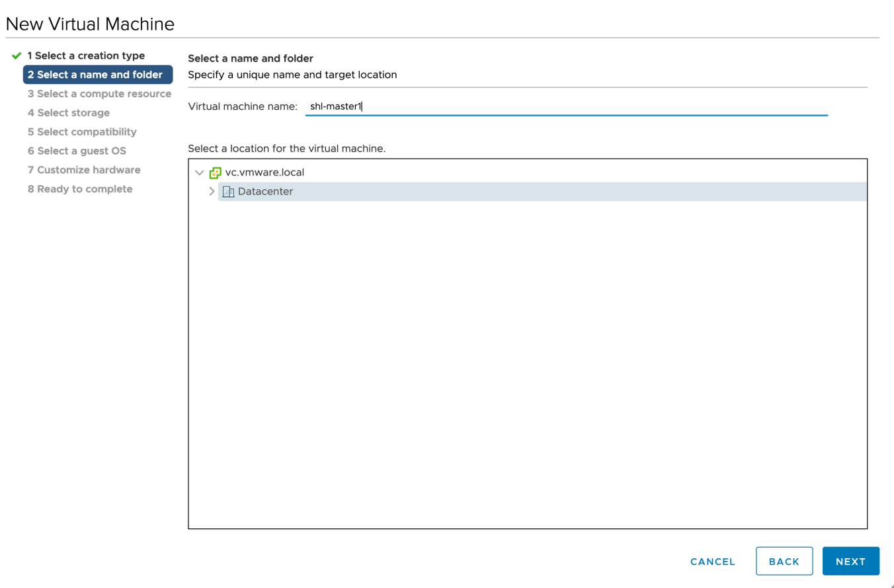The width and height of the screenshot is (894, 588).
Task: Click the NEXT button
Action: [x=851, y=561]
